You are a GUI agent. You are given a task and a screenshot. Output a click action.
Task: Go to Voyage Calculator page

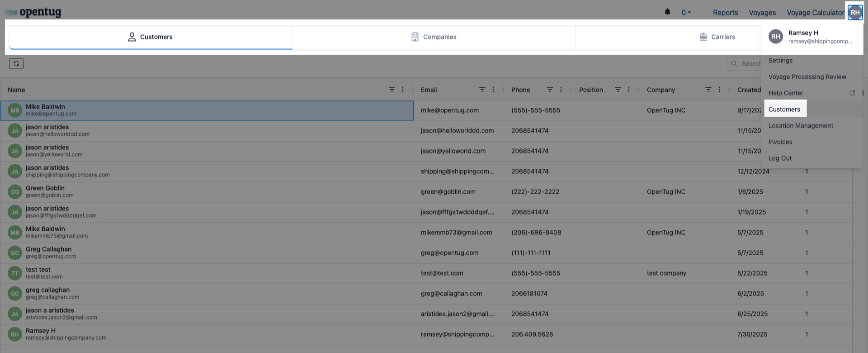click(x=815, y=13)
